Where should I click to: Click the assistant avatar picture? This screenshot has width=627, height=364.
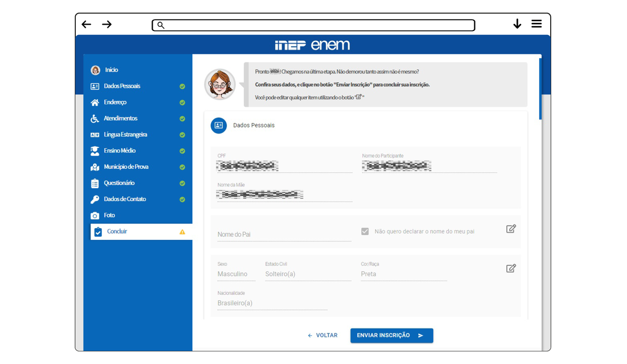tap(220, 84)
